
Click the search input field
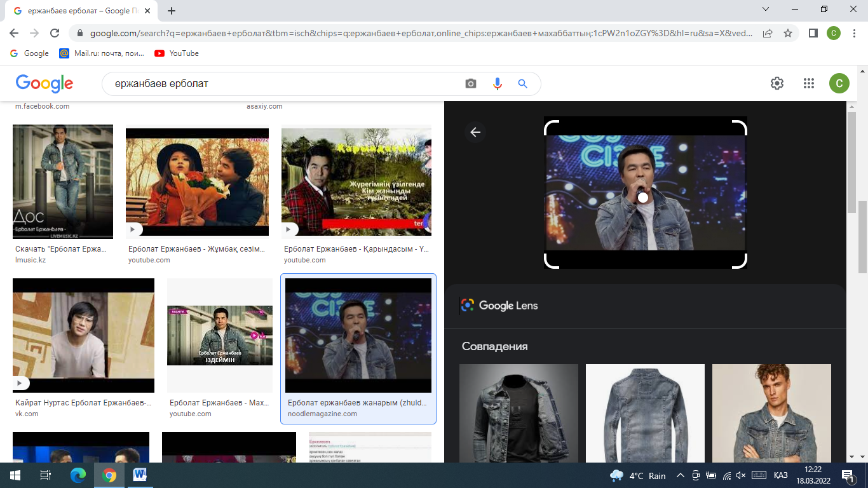(x=286, y=84)
